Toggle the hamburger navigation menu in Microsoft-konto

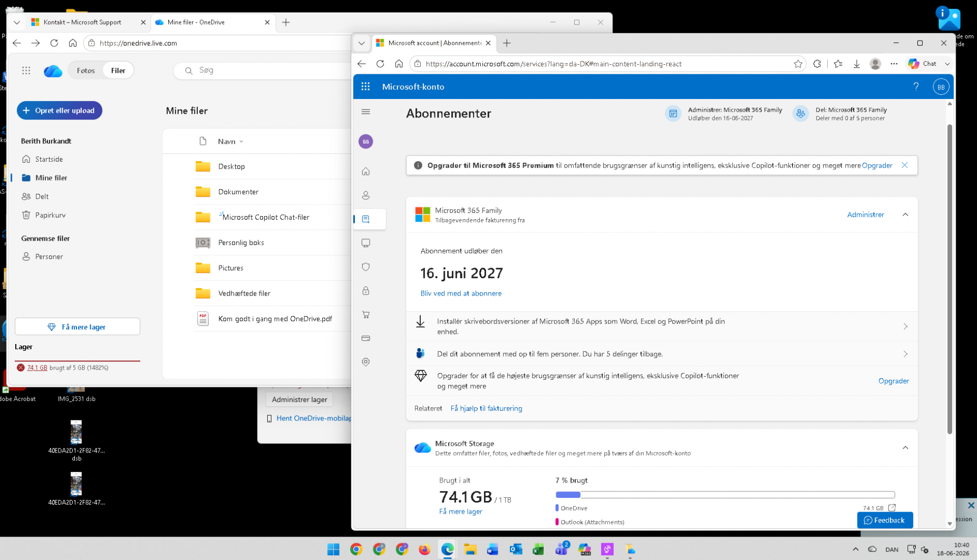click(x=365, y=112)
